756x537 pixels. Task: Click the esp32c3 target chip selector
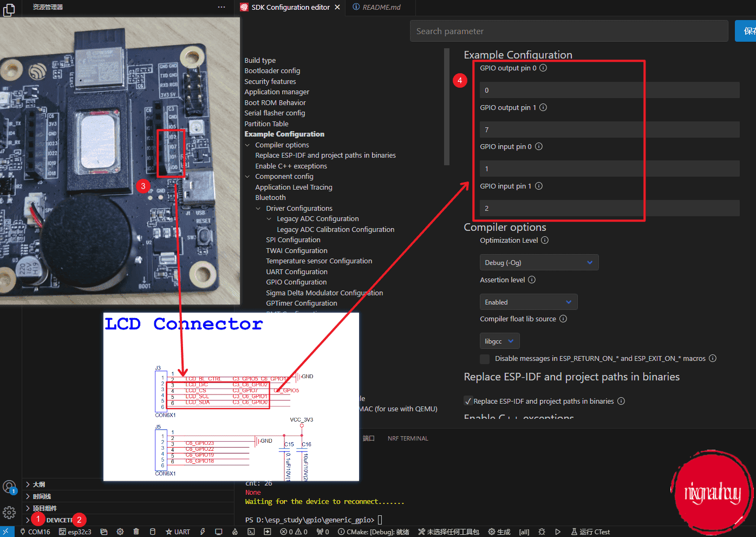click(75, 532)
